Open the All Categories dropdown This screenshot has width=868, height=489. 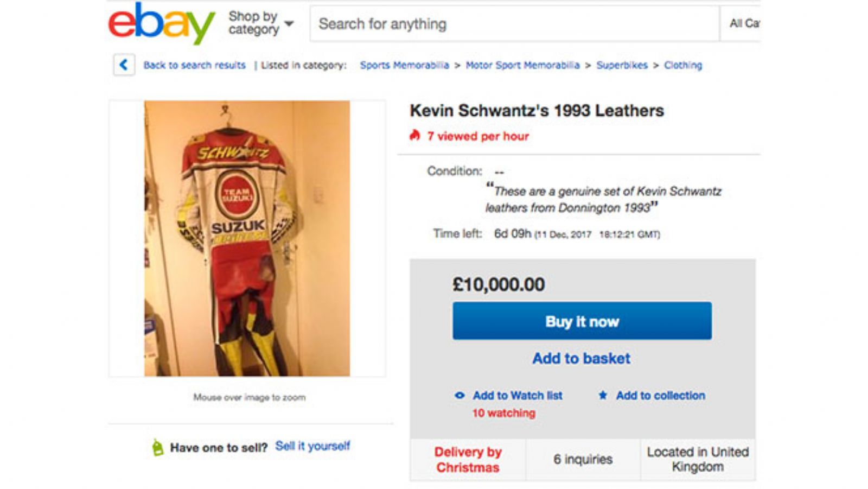(743, 23)
